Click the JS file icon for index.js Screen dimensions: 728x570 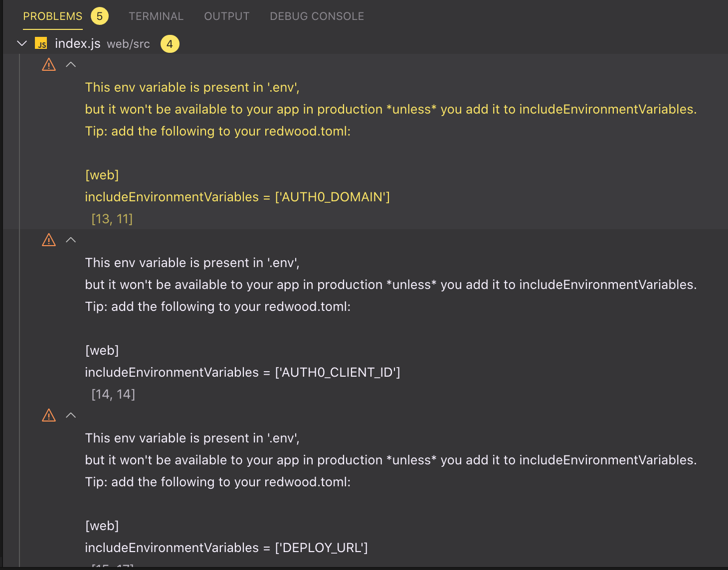(41, 44)
